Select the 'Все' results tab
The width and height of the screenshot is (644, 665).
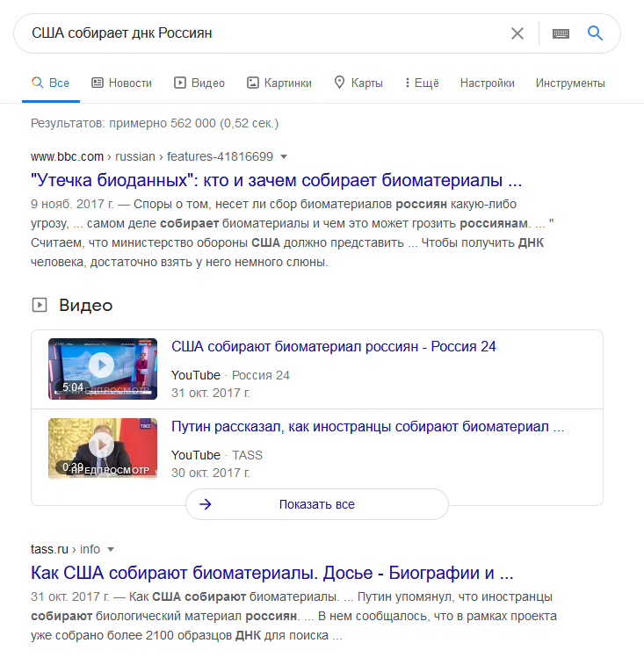(x=50, y=83)
